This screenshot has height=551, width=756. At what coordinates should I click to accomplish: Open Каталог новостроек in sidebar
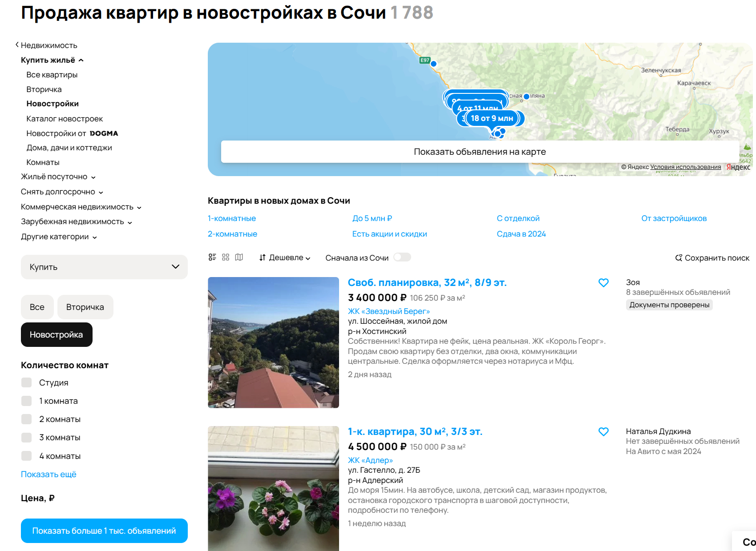click(x=65, y=119)
